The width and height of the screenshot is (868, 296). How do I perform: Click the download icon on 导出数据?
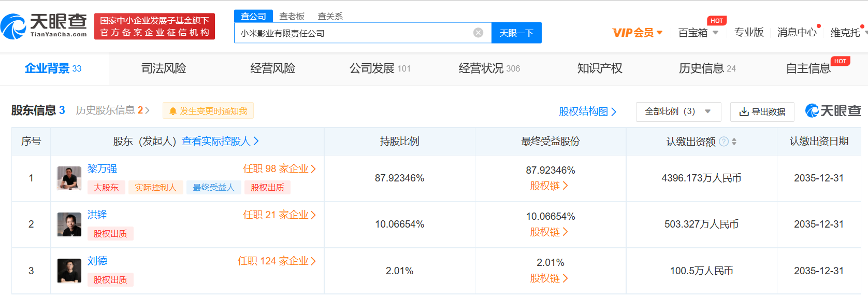(x=744, y=111)
